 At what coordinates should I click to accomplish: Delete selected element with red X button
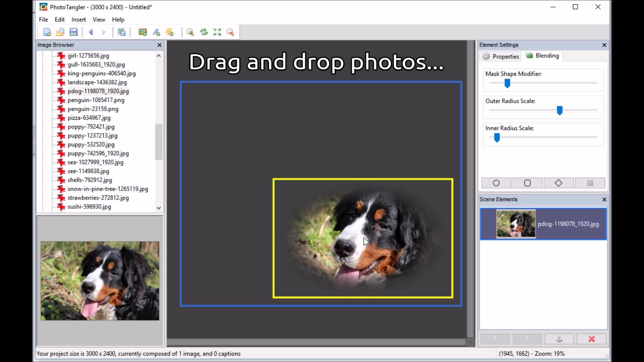click(x=591, y=339)
